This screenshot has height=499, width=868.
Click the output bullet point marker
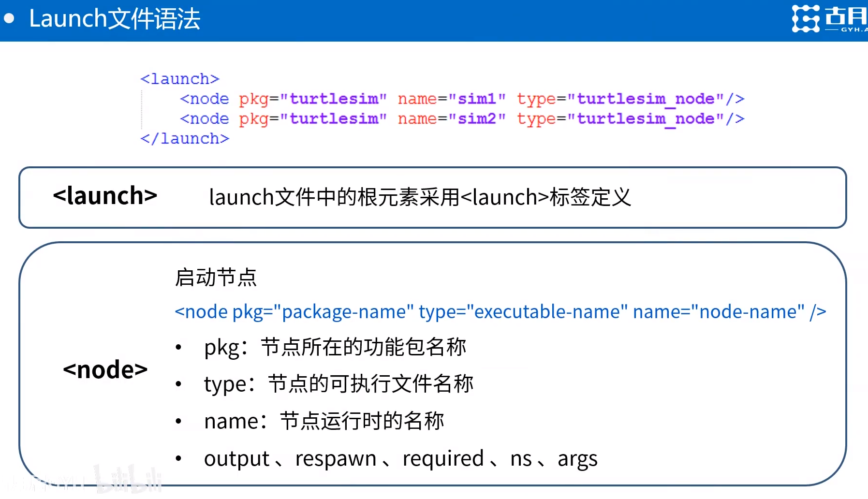click(179, 458)
